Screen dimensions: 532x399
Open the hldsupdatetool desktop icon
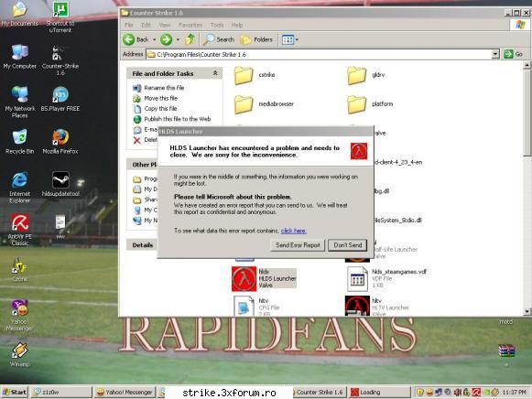[x=60, y=179]
